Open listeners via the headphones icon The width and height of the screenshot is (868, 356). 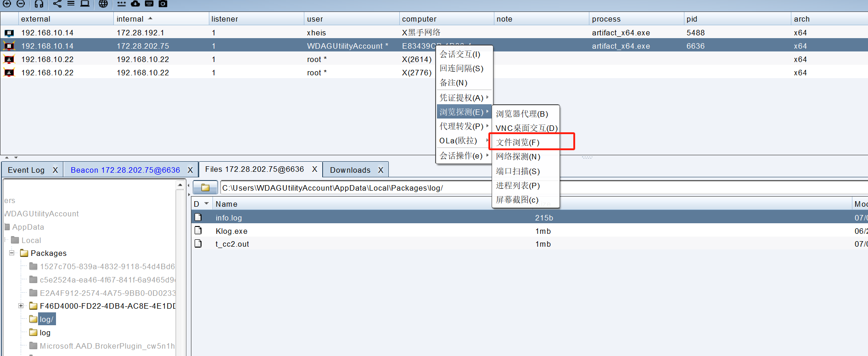click(39, 4)
